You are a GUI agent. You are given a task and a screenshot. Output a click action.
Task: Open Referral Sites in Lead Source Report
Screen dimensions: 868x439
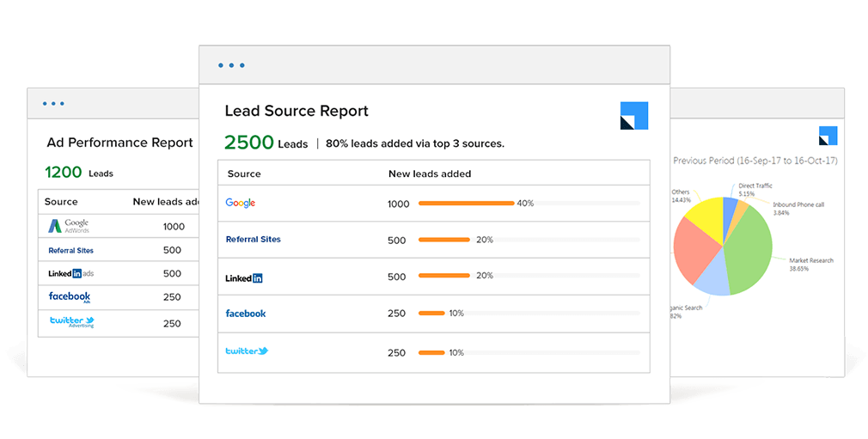tap(253, 239)
